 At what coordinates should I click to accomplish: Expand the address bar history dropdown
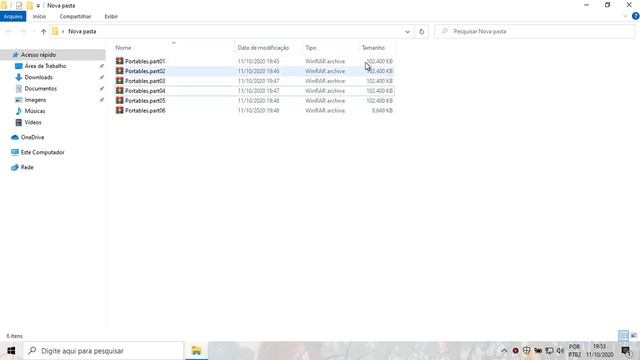point(407,31)
